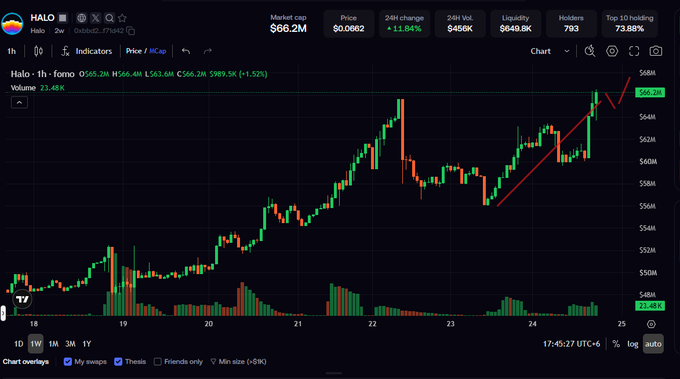Viewport: 680px width, 379px height.
Task: Open the 17:45:27 UTC+6 timezone menu
Action: coord(571,344)
